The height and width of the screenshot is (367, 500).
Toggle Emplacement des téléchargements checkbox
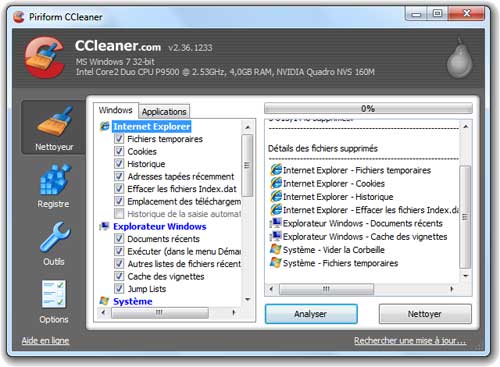tap(119, 201)
